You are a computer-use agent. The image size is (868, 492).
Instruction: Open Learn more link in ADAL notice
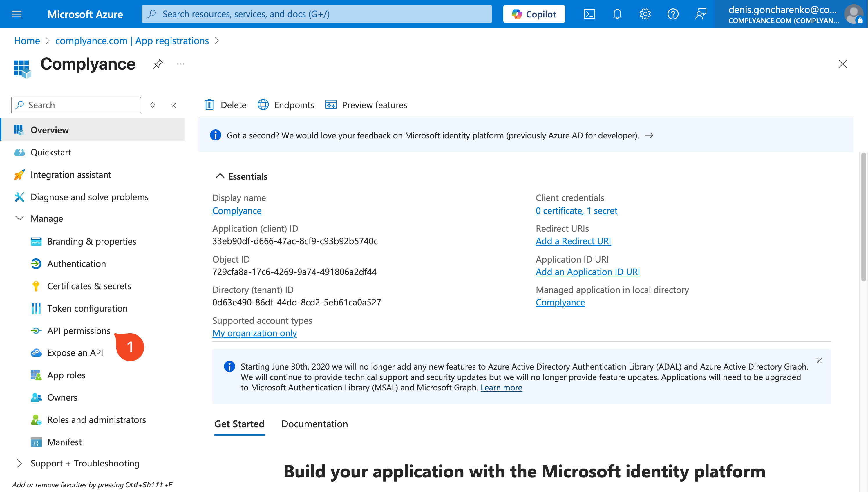[x=501, y=388]
